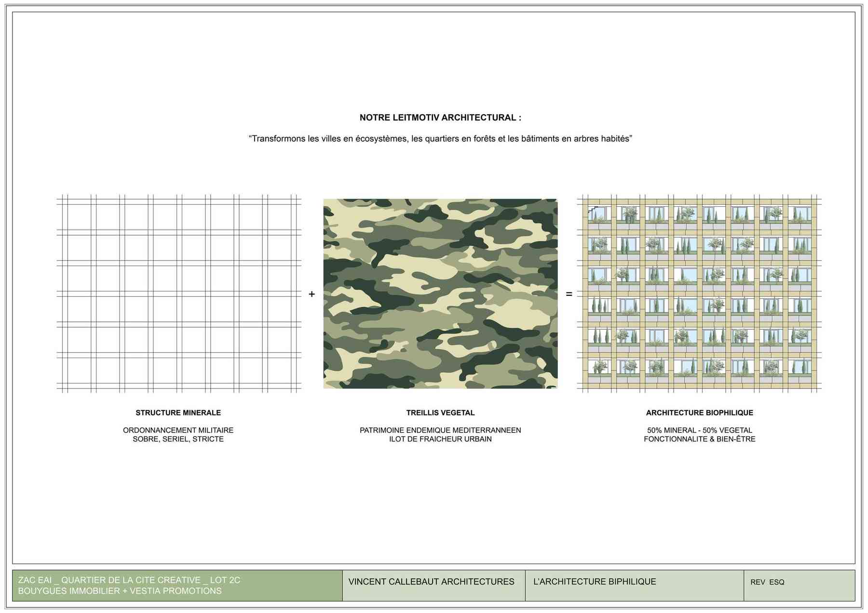The width and height of the screenshot is (868, 613).
Task: Click the plus sign between the diagrams
Action: click(312, 294)
